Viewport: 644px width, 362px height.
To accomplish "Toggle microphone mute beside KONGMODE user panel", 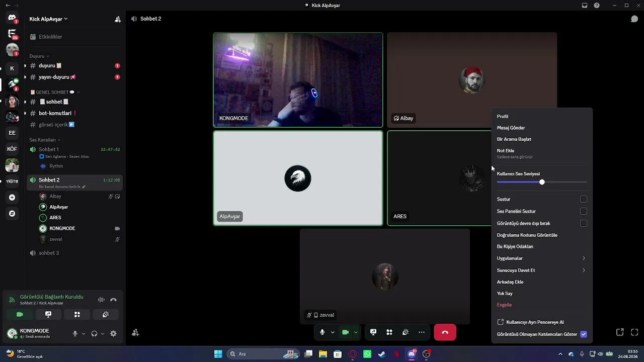I will [x=75, y=333].
